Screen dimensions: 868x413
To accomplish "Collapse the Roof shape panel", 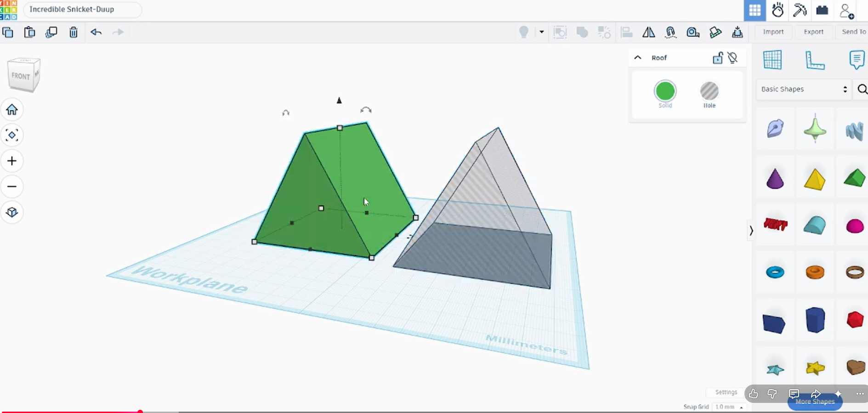I will tap(638, 58).
